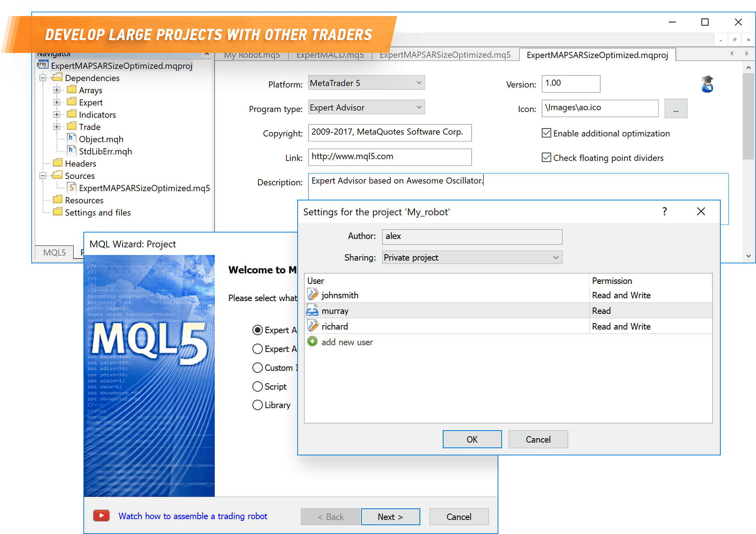Click the pencil icon next to johnsmith
The width and height of the screenshot is (756, 534).
(x=313, y=294)
